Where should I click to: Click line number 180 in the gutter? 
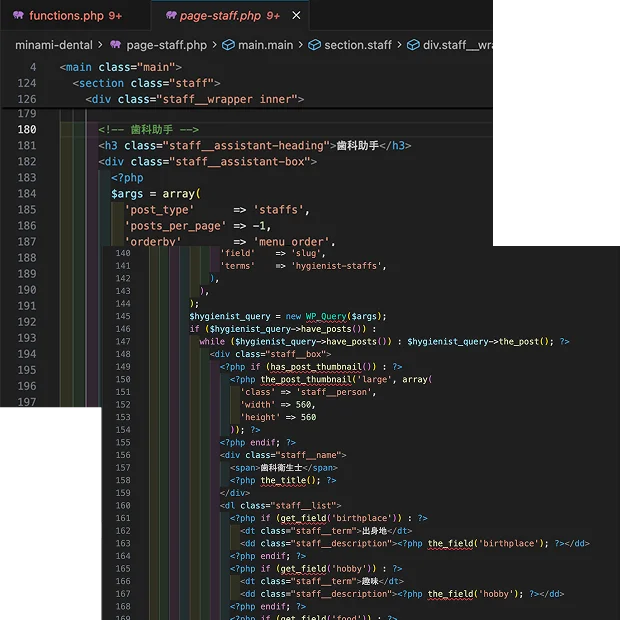tap(26, 130)
